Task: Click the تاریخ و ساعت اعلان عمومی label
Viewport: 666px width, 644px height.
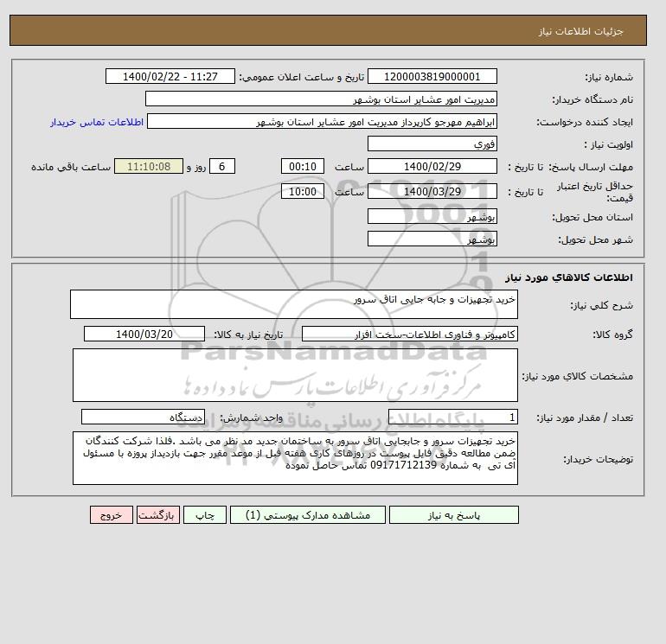Action: point(302,77)
